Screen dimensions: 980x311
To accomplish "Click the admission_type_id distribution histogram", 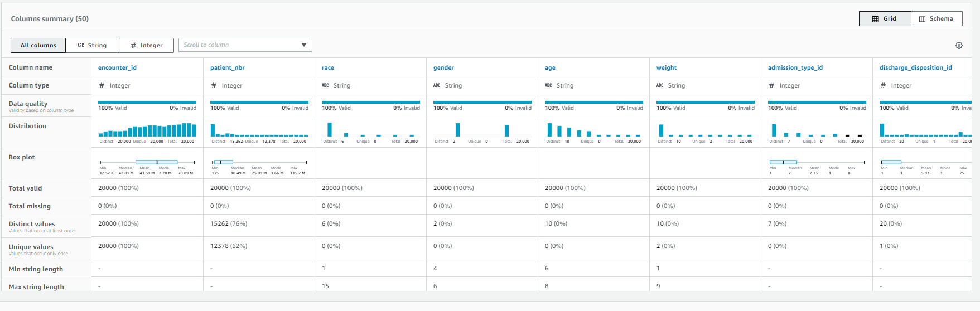I will click(x=817, y=130).
